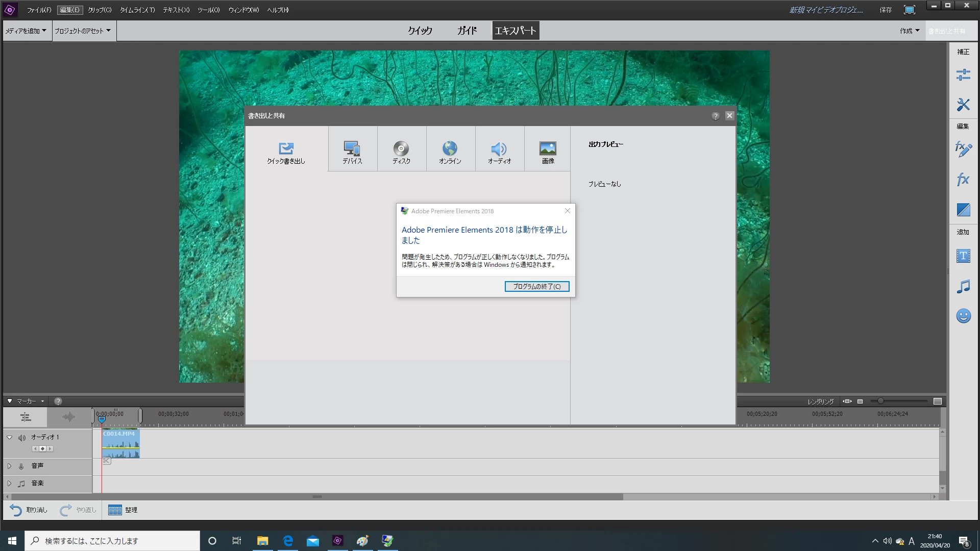Toggle the audio waveform view button
Image resolution: width=980 pixels, height=551 pixels.
point(68,417)
